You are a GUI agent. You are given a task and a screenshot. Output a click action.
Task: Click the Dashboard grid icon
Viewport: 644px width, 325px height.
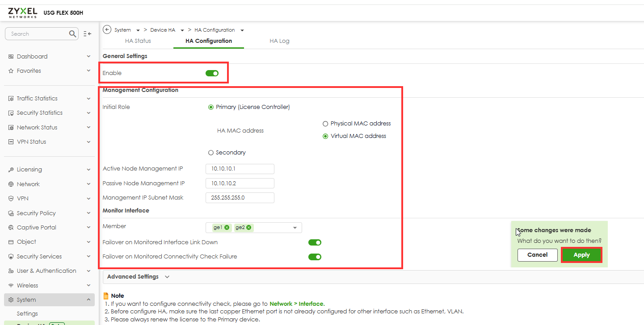(x=11, y=57)
